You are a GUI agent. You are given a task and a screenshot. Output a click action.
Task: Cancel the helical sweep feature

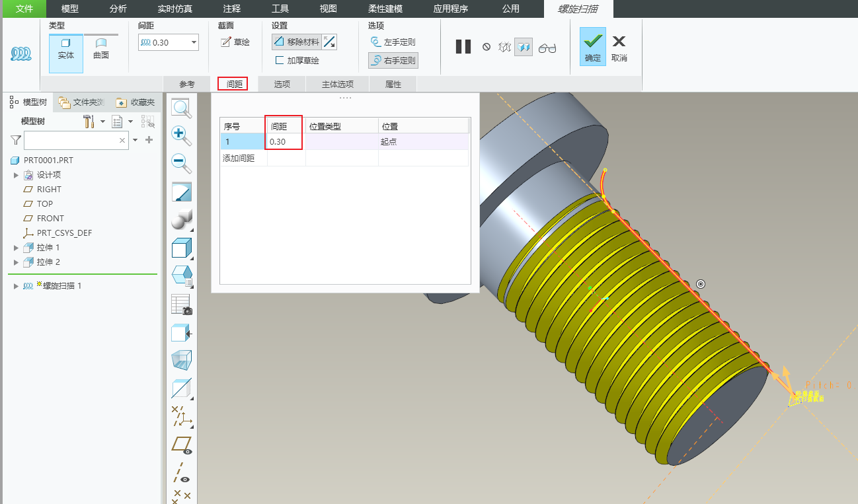click(619, 48)
